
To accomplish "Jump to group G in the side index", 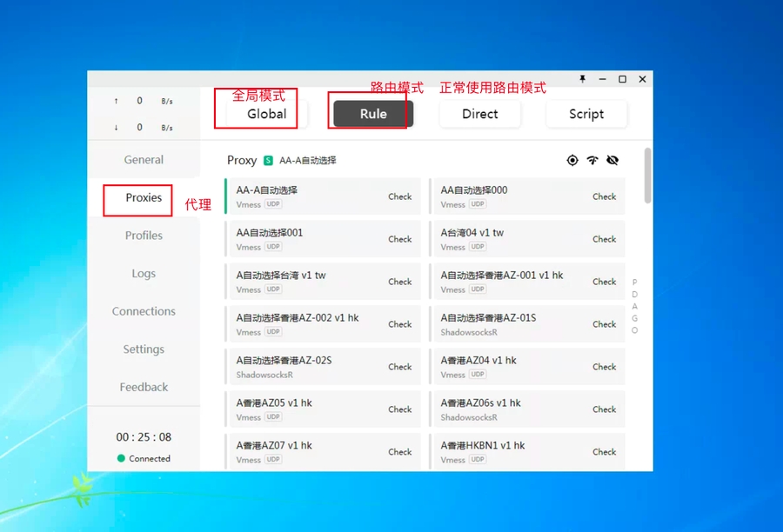I will 634,318.
